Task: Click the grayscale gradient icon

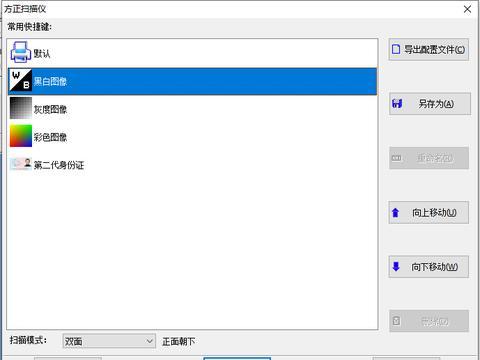Action: [x=21, y=108]
